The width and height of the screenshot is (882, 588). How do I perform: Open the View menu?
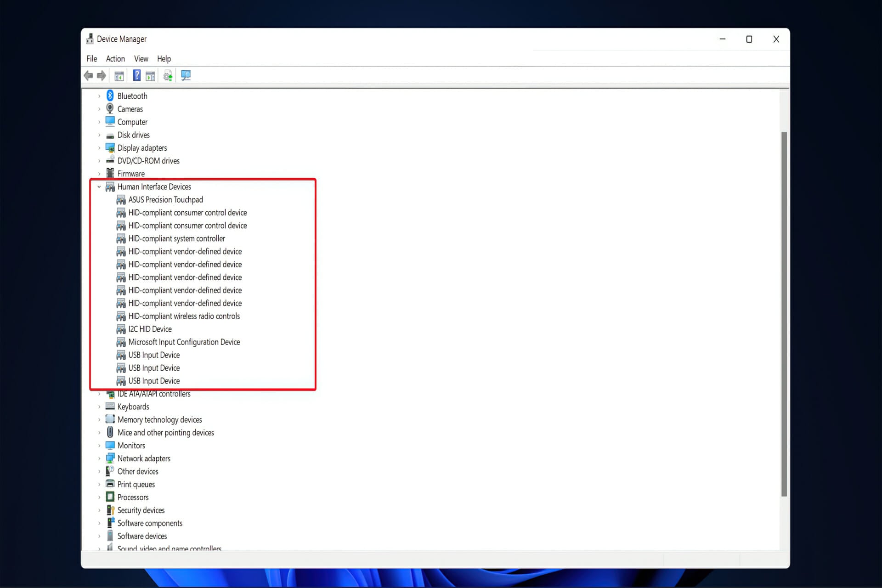click(x=141, y=58)
